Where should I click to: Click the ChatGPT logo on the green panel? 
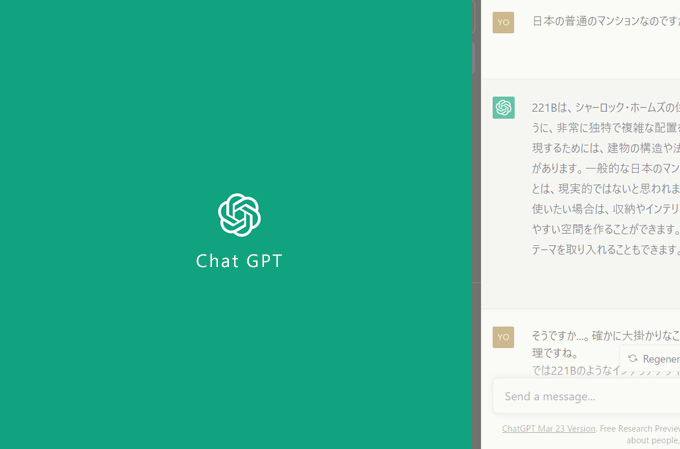click(239, 215)
